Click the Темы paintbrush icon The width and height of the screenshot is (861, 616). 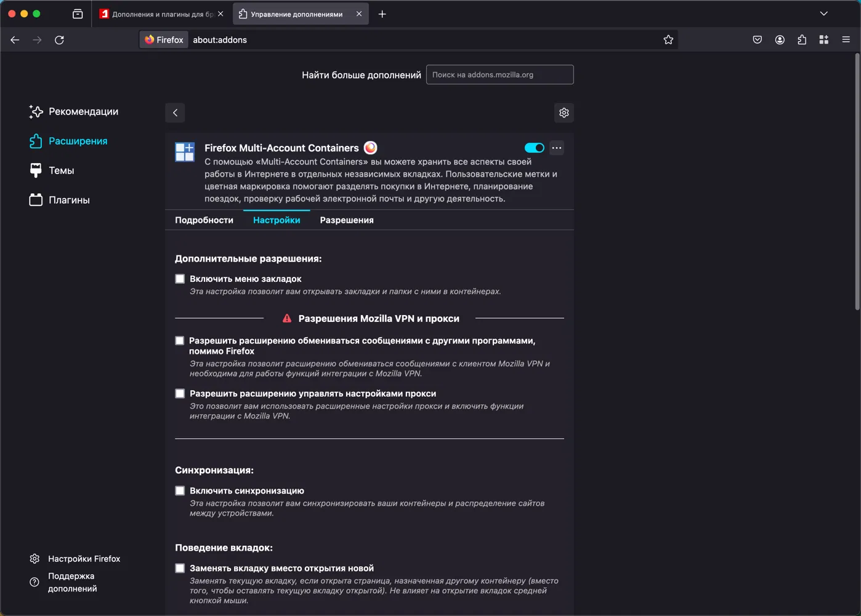(x=36, y=170)
